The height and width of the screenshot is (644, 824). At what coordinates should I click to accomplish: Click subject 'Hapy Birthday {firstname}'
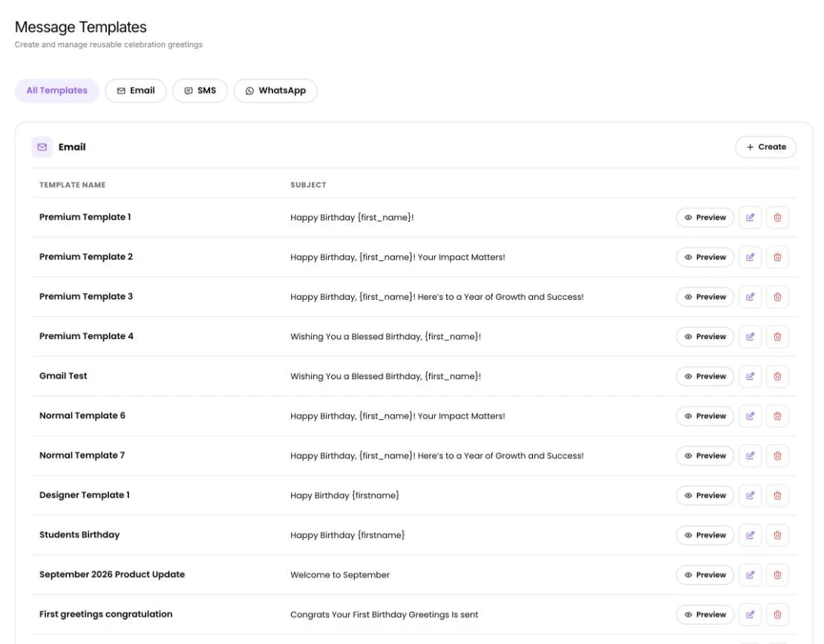(x=344, y=496)
